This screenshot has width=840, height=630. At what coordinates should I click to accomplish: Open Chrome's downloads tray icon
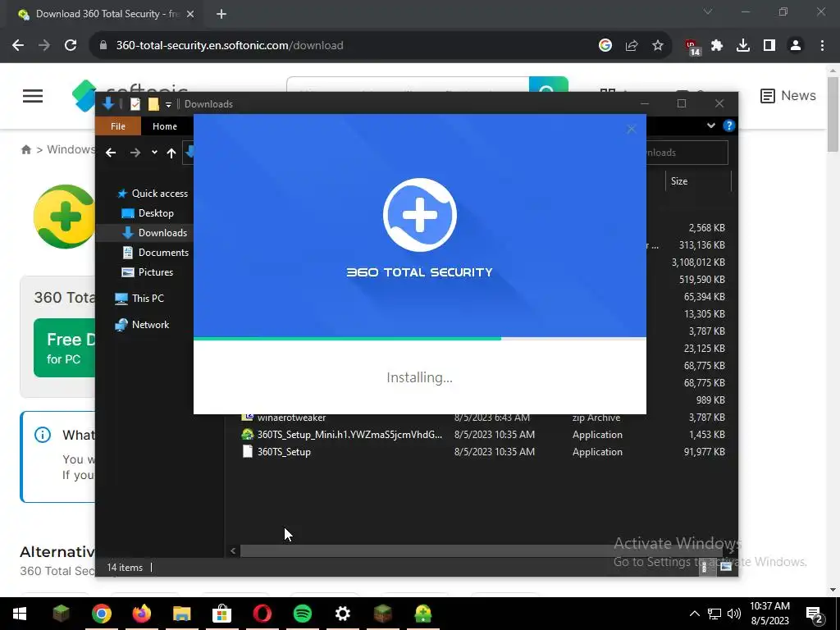[x=743, y=46]
